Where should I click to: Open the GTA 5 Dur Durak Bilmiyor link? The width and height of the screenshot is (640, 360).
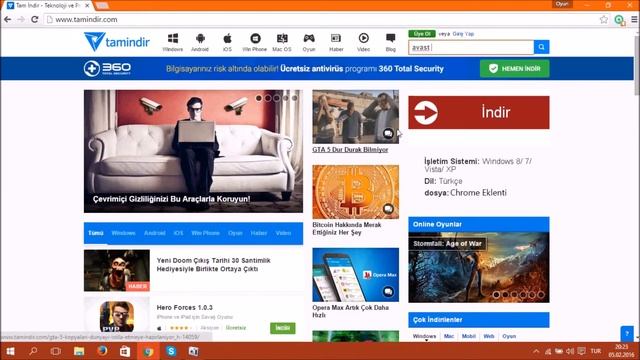(x=350, y=150)
